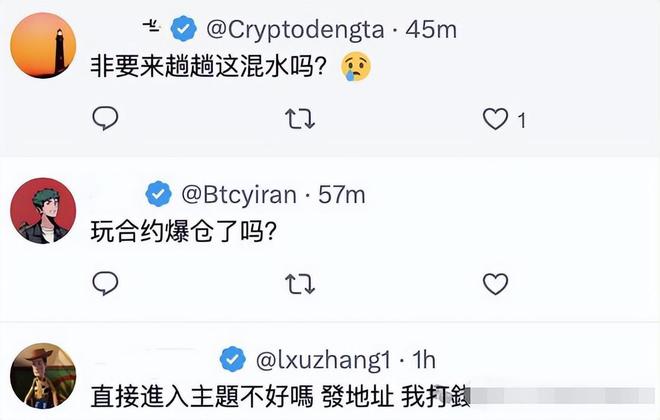Open the 1h timestamp link

423,357
